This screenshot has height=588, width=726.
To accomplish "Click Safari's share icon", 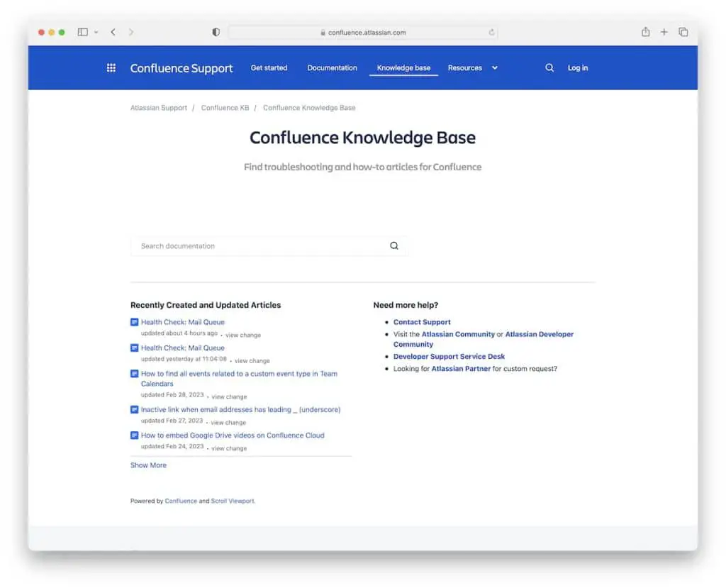I will point(645,32).
